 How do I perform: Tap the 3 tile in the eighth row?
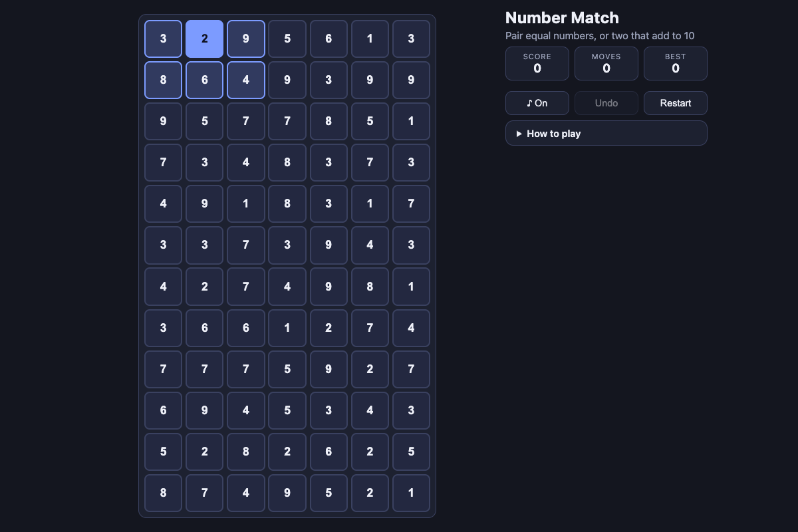pos(164,328)
